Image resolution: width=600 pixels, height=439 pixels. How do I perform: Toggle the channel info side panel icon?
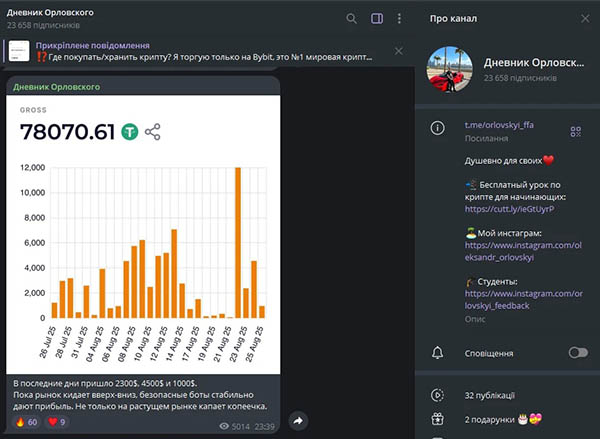click(x=377, y=18)
